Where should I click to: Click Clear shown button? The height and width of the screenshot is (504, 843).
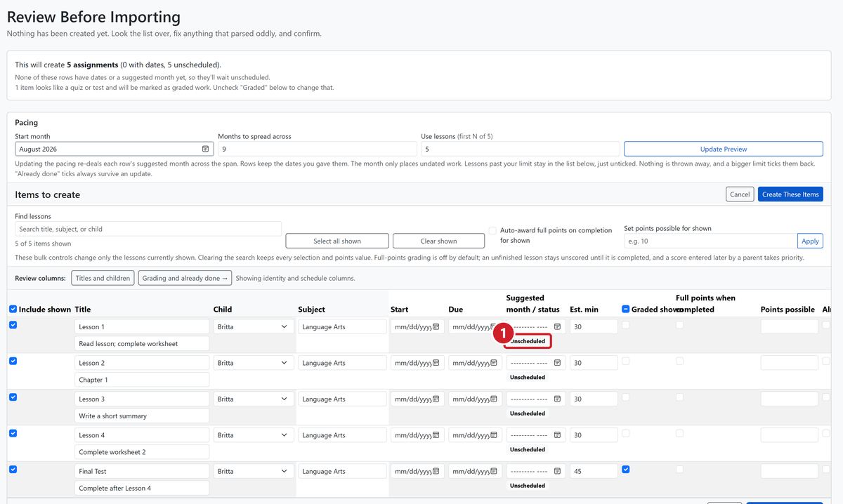coord(438,241)
